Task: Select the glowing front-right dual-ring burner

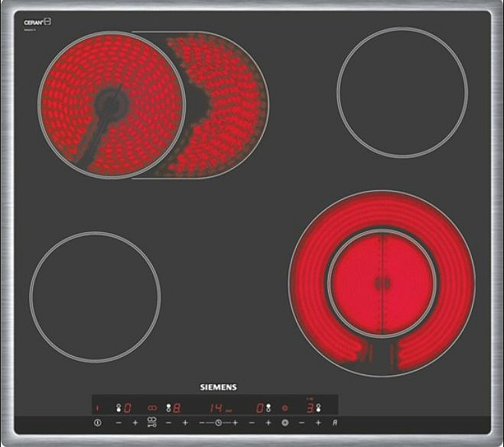Action: click(x=382, y=283)
